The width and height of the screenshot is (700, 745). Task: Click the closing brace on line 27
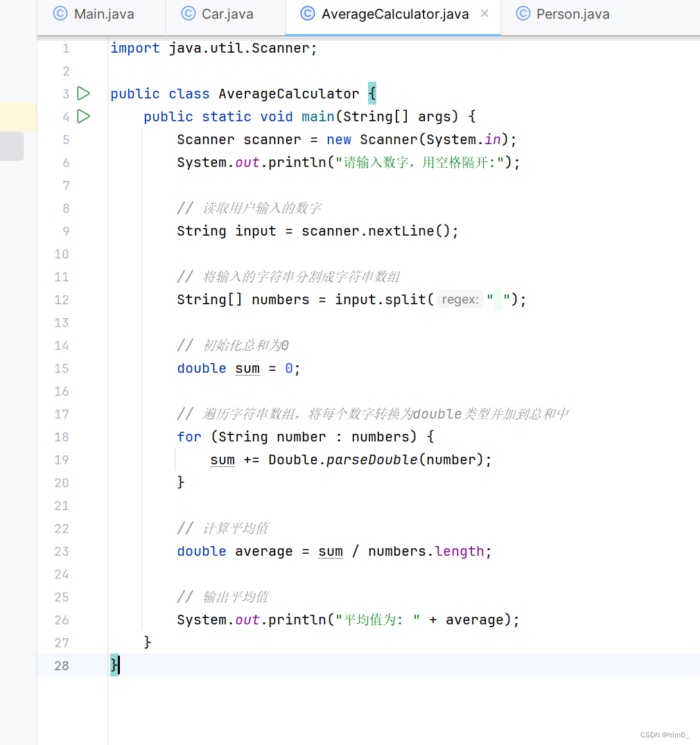click(148, 642)
